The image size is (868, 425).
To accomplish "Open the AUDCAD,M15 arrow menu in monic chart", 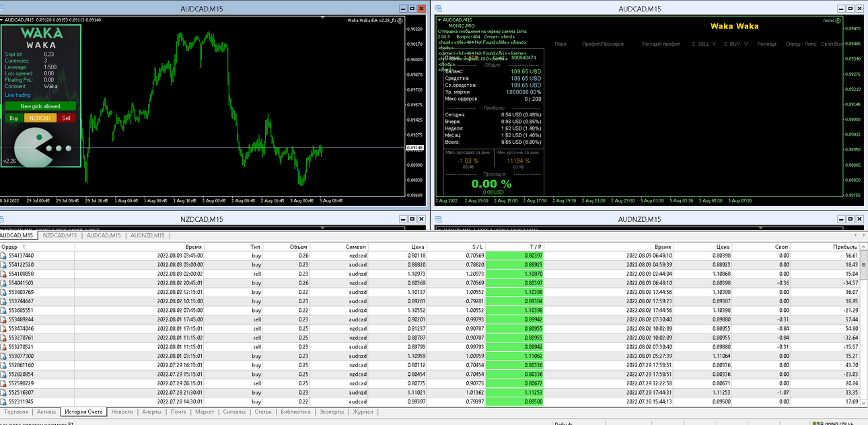I will [x=440, y=20].
